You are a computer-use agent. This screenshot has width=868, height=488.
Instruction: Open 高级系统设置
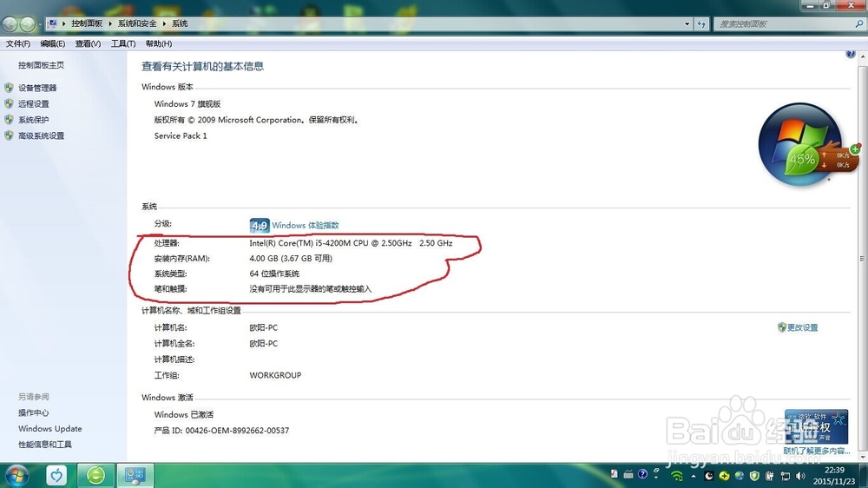[x=41, y=135]
